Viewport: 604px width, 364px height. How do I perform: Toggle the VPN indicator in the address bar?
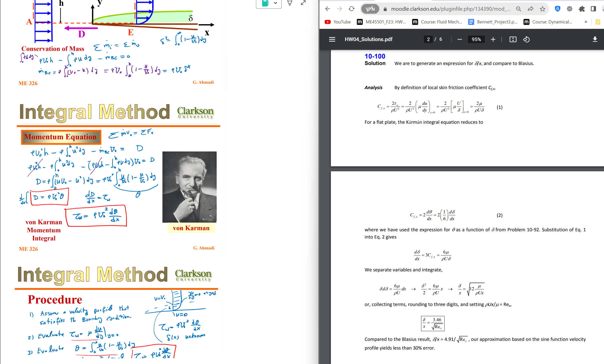point(370,9)
